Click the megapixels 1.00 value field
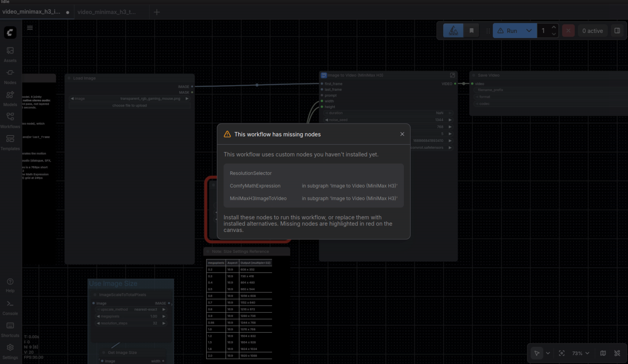The height and width of the screenshot is (364, 628). [x=131, y=316]
